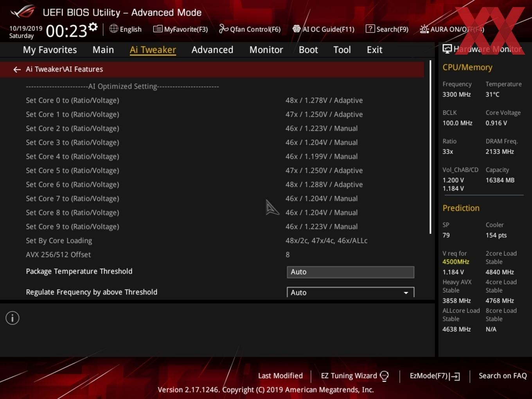Click the Cooler 154 pts value
The image size is (532, 399).
(496, 235)
